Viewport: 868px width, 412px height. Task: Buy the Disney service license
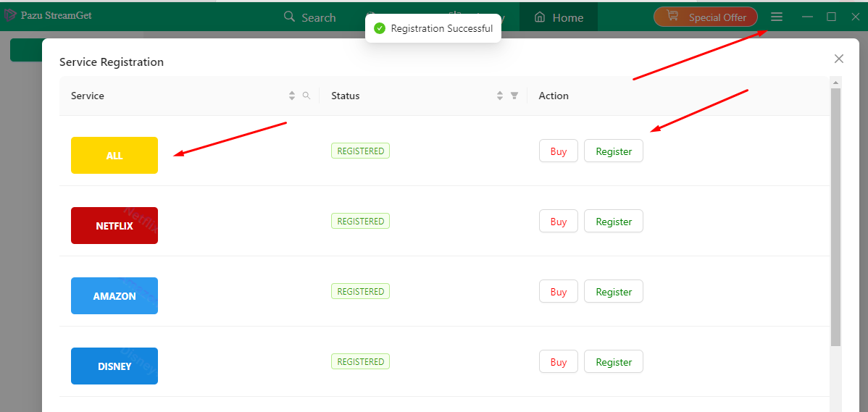(558, 362)
